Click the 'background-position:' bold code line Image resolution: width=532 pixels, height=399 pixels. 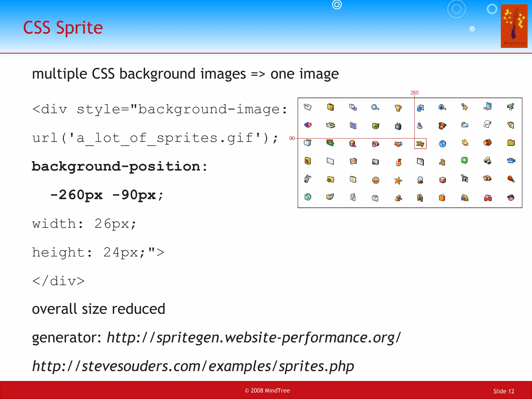click(120, 167)
